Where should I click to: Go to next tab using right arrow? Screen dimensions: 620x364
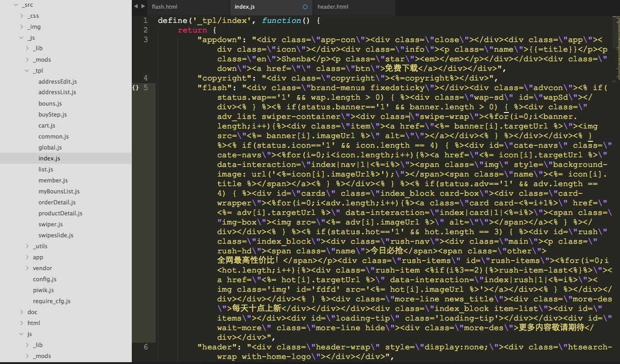[143, 6]
